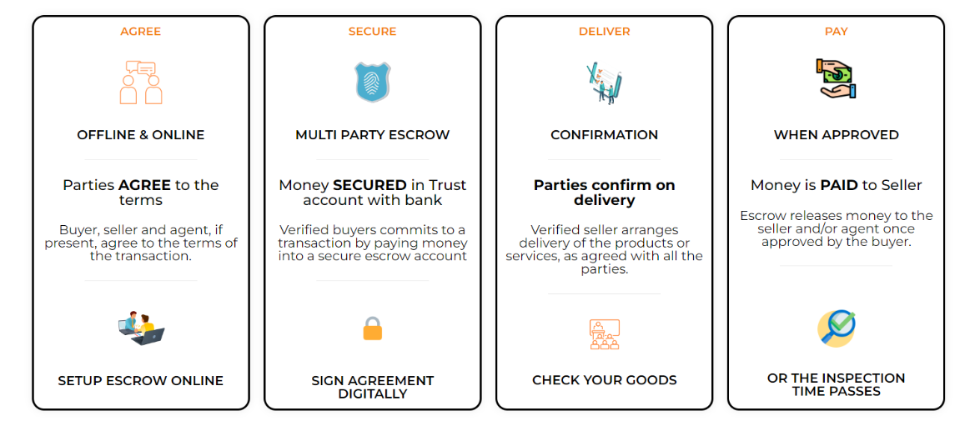Select the DELIVER step label
Image resolution: width=980 pixels, height=436 pixels.
point(605,32)
